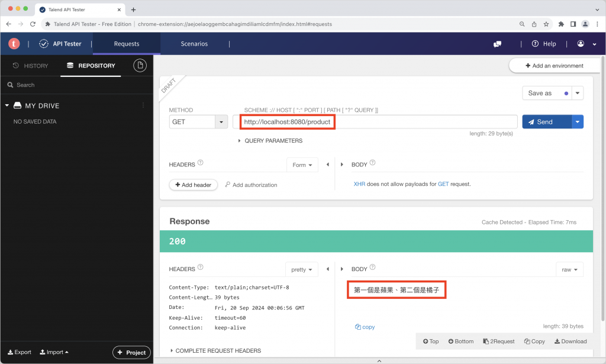Open response headers help icon
Viewport: 606px width, 364px height.
[x=200, y=267]
